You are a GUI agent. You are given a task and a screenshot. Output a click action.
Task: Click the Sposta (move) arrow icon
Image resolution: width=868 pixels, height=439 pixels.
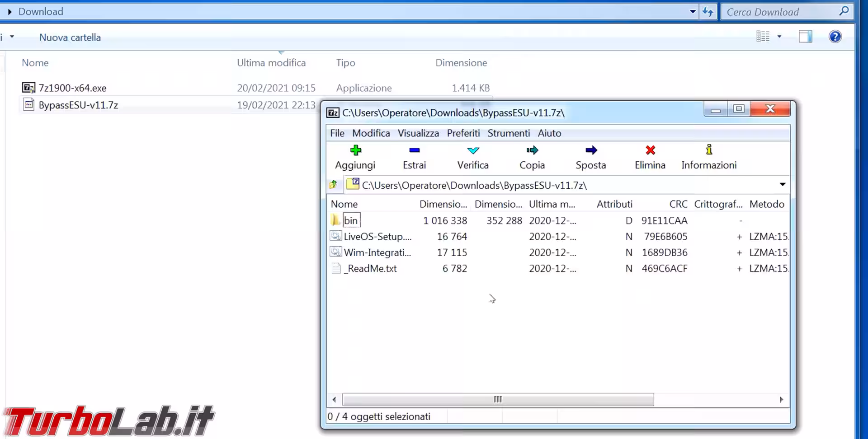(x=591, y=150)
